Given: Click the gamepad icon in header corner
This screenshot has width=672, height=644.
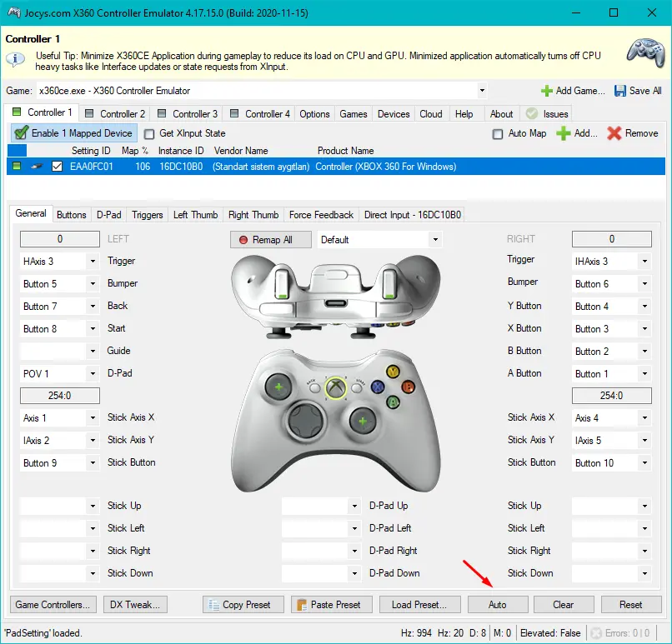Looking at the screenshot, I should tap(646, 52).
